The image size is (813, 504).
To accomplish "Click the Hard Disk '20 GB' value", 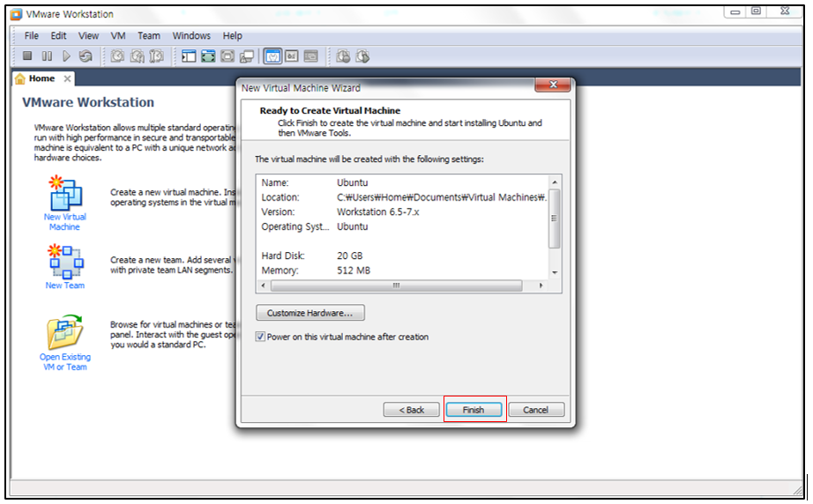I will pyautogui.click(x=349, y=256).
